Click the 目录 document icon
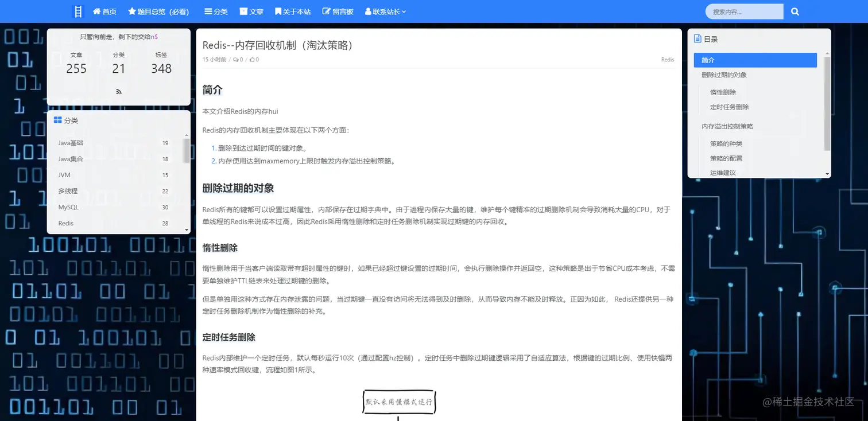 point(697,39)
